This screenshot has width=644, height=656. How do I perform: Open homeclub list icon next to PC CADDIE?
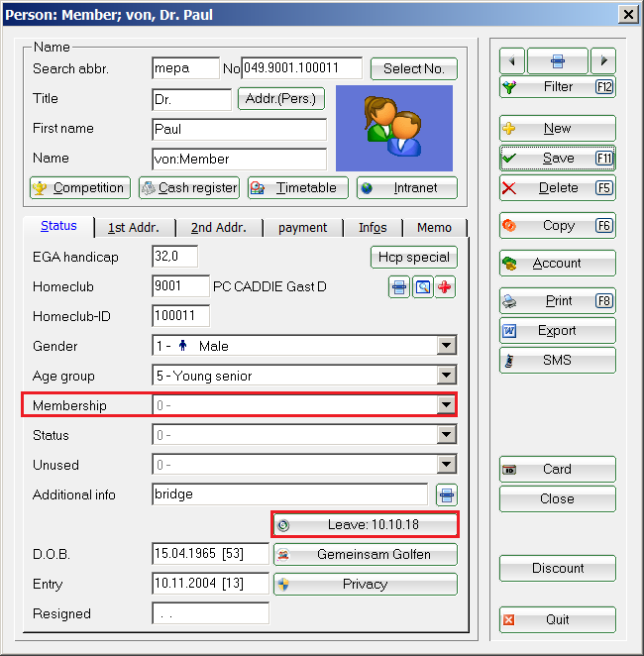[x=399, y=287]
